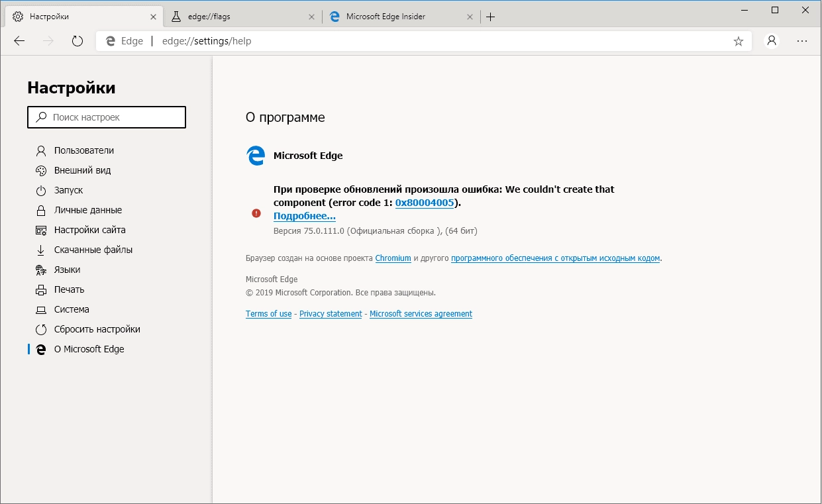Open the Terms of use link

click(268, 314)
